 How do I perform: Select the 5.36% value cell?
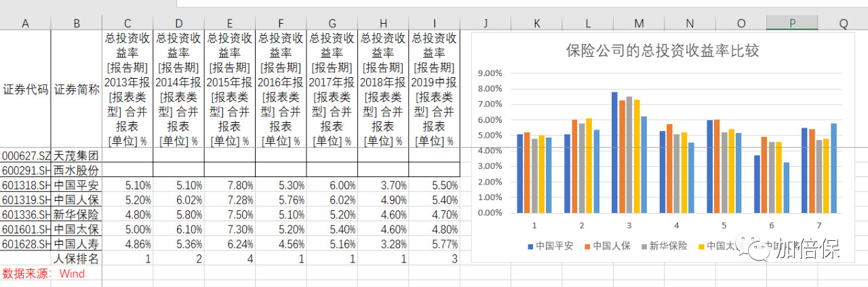[x=178, y=244]
